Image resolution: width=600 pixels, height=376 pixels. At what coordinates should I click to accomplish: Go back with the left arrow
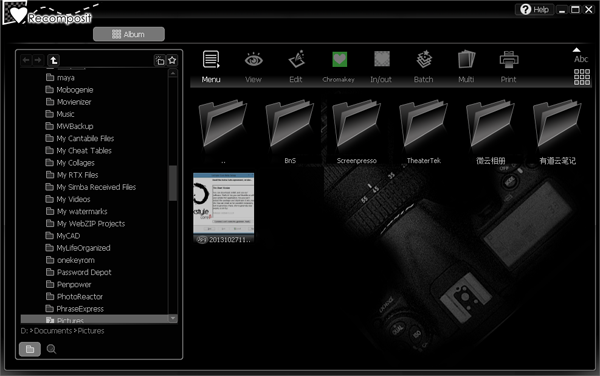[26, 60]
